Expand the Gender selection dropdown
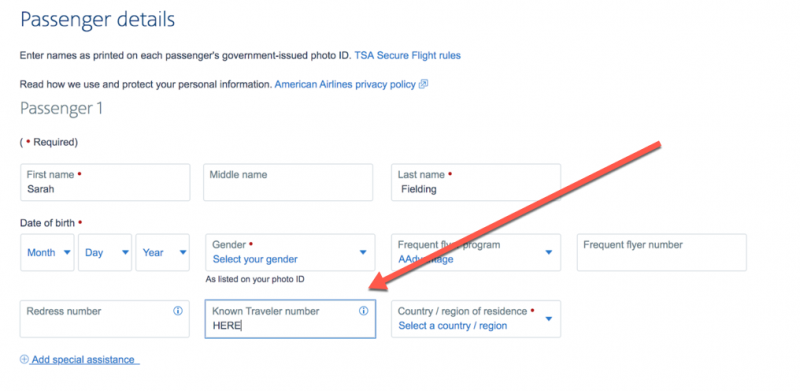Screen dimensions: 800x391 [290, 252]
